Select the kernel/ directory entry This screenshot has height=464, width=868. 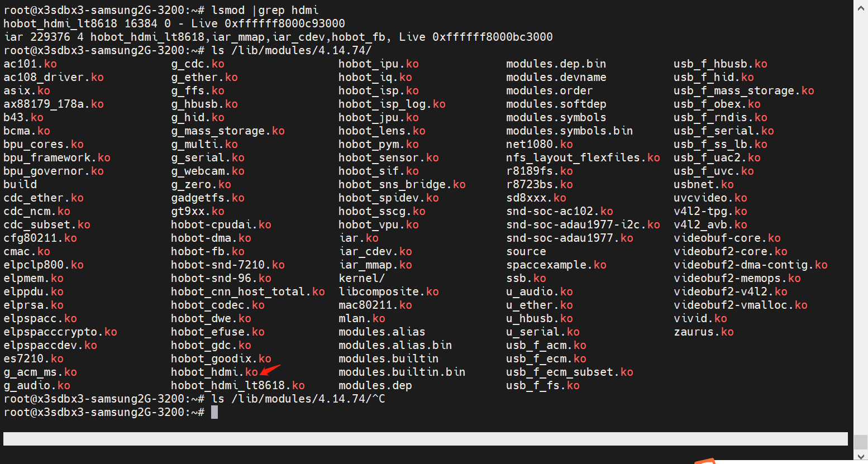[x=361, y=279]
